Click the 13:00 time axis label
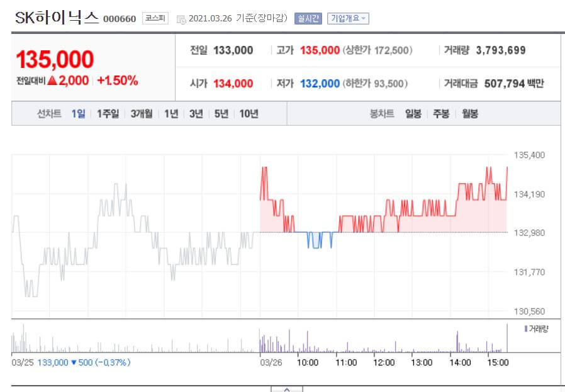Screen dimensions: 565x392 pyautogui.click(x=422, y=362)
